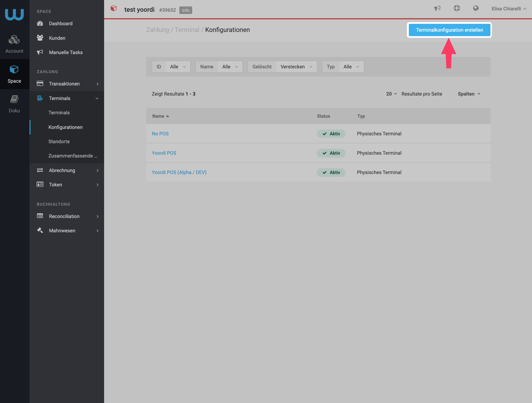Open the Gelöscht Verstecken dropdown

pyautogui.click(x=296, y=67)
